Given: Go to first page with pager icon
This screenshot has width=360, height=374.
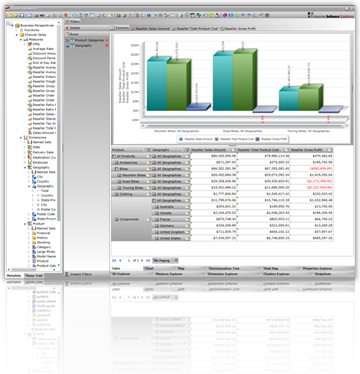Looking at the screenshot, I should pyautogui.click(x=114, y=260).
